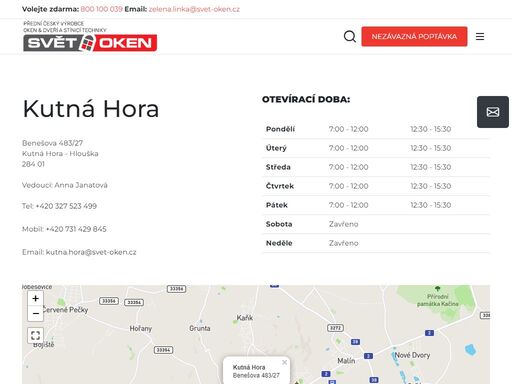Viewport: 512px width, 384px height.
Task: Click the Nezávazná poptávka button
Action: [414, 36]
